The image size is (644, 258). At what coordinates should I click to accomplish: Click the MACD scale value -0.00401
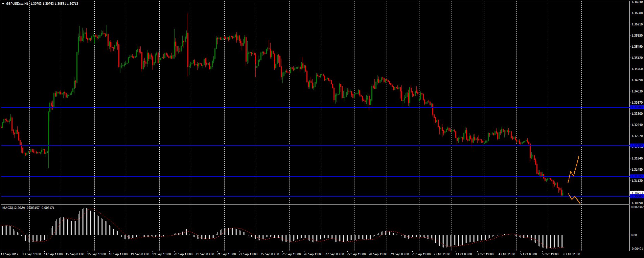tap(637, 249)
